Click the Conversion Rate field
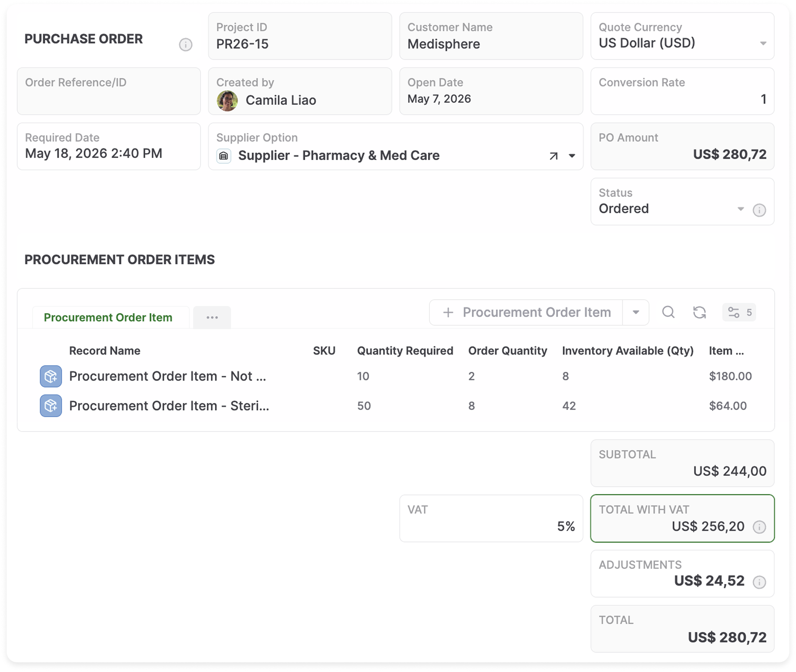The width and height of the screenshot is (796, 672). [x=683, y=91]
